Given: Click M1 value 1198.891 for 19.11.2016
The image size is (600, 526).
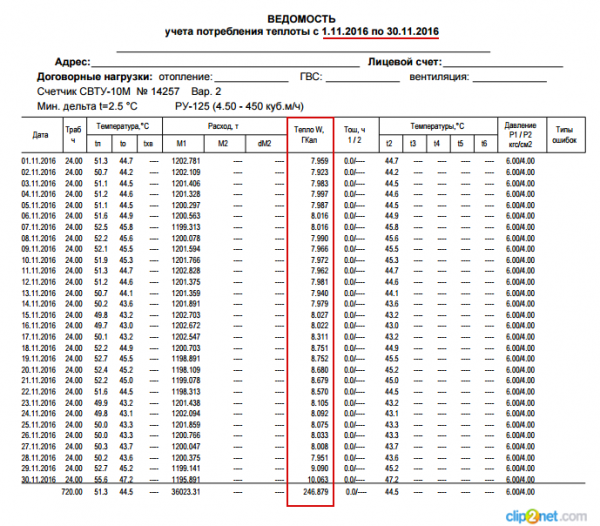Looking at the screenshot, I should point(186,359).
